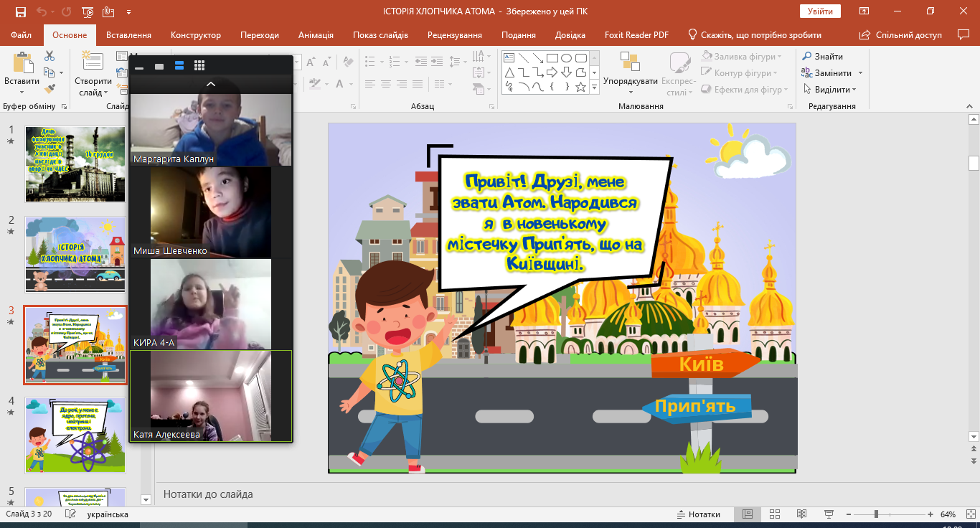This screenshot has width=980, height=528.
Task: Click the Cut scissors icon
Action: pyautogui.click(x=49, y=56)
